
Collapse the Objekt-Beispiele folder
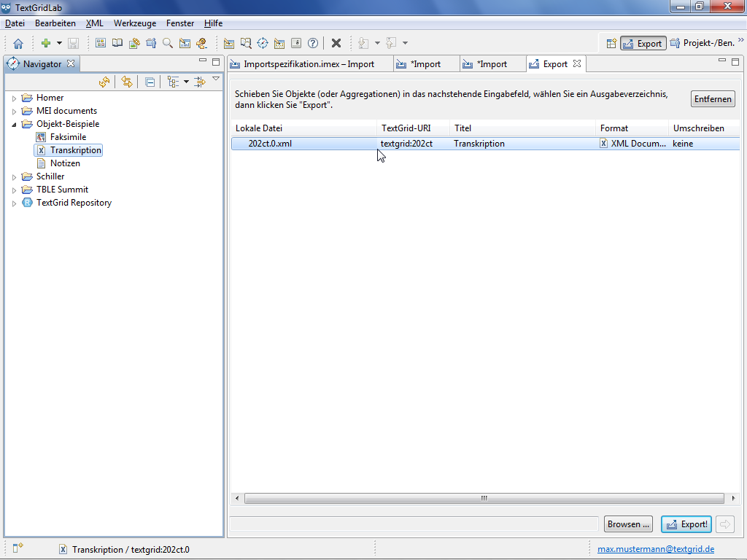coord(14,125)
